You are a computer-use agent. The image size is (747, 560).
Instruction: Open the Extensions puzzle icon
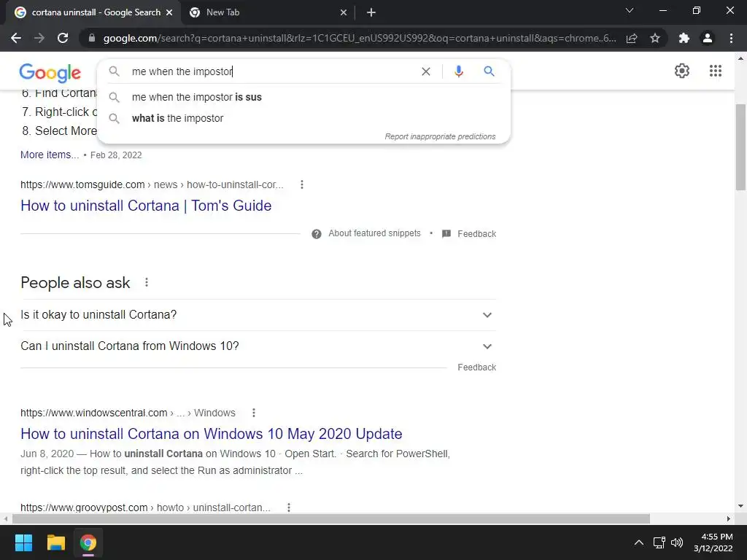pos(684,38)
